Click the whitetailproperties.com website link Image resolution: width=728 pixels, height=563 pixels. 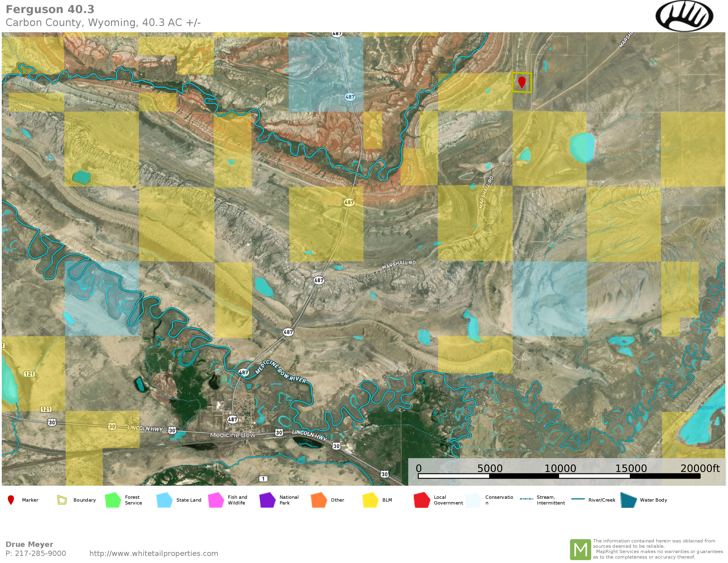click(x=154, y=553)
